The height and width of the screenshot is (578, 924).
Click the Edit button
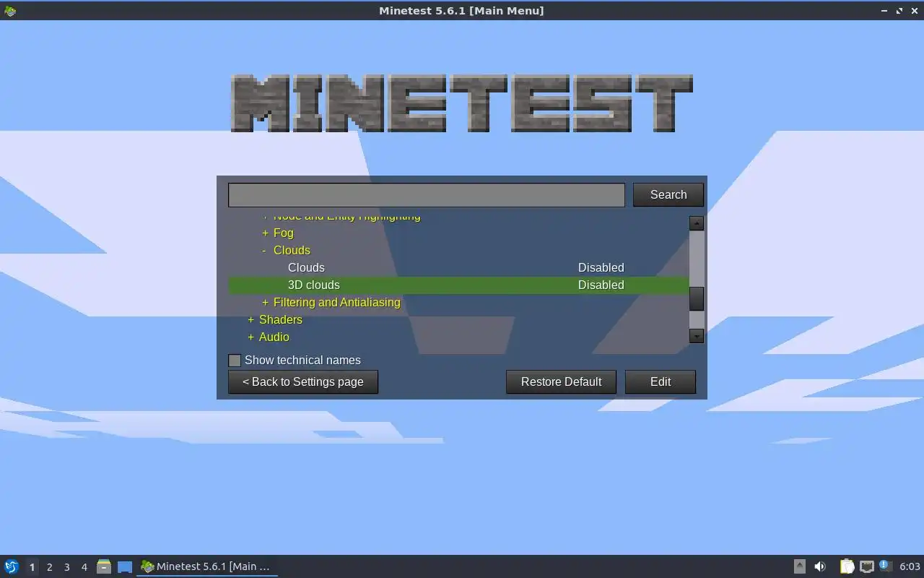pos(661,381)
